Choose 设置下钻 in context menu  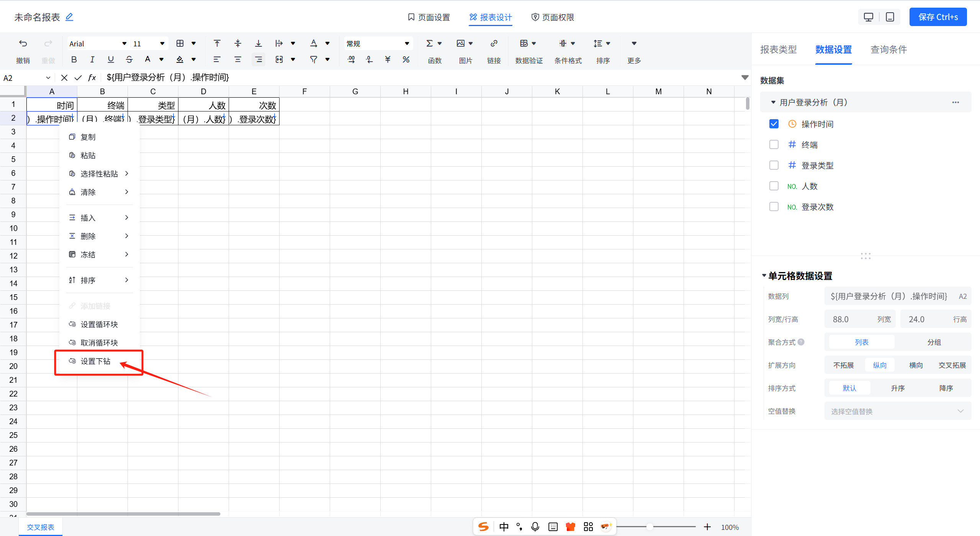(95, 361)
